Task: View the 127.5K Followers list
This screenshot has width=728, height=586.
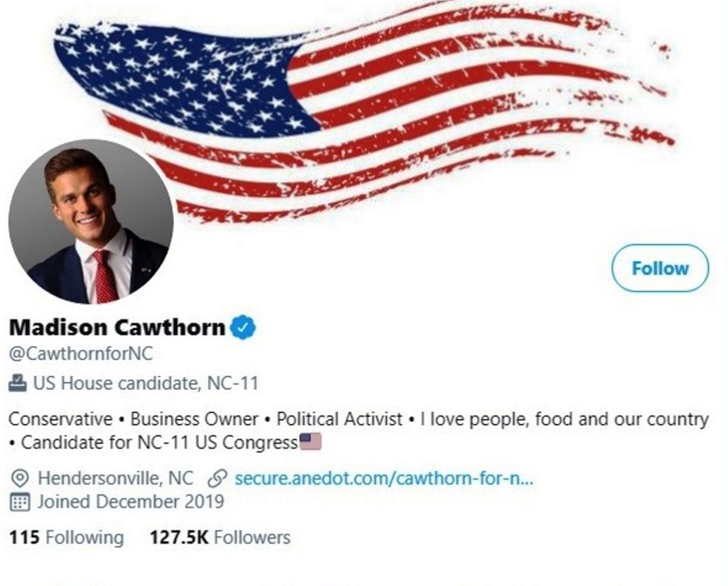Action: click(220, 537)
